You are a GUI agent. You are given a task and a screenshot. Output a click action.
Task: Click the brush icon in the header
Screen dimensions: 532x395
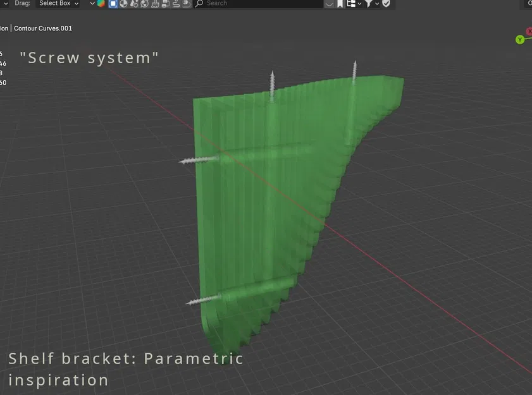[155, 4]
